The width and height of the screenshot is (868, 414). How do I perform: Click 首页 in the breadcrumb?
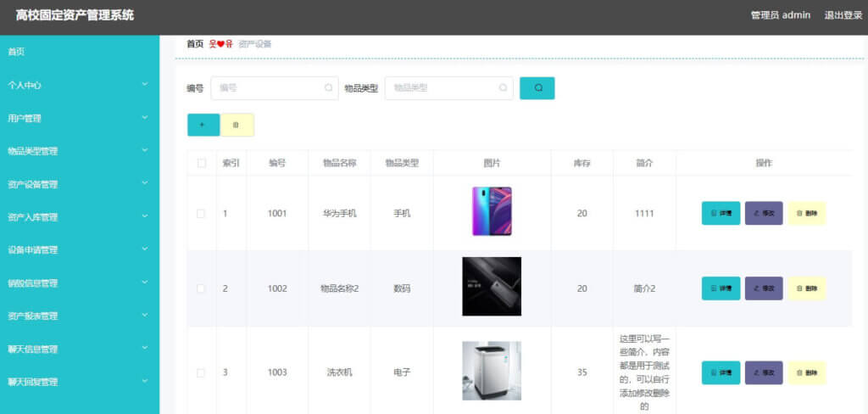195,44
